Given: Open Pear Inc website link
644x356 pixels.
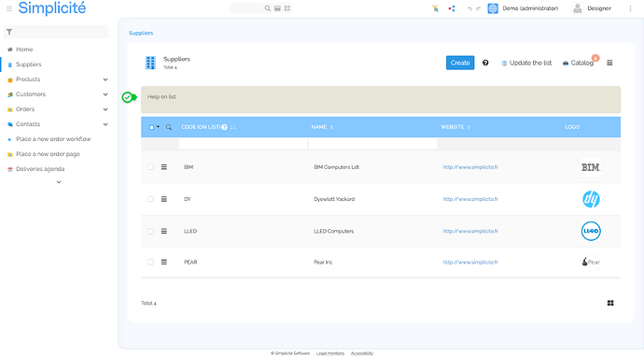Looking at the screenshot, I should tap(470, 262).
